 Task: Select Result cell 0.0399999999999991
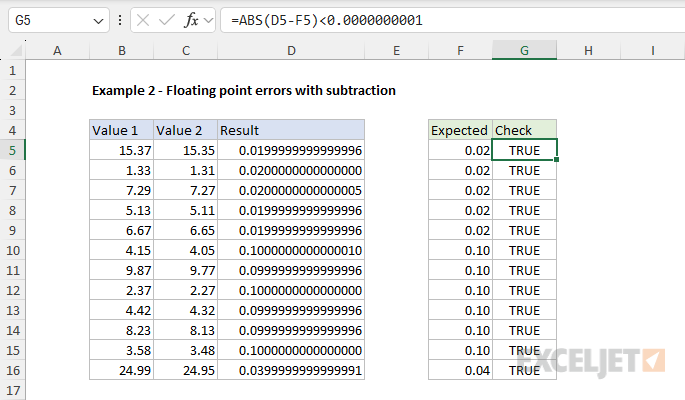[291, 370]
